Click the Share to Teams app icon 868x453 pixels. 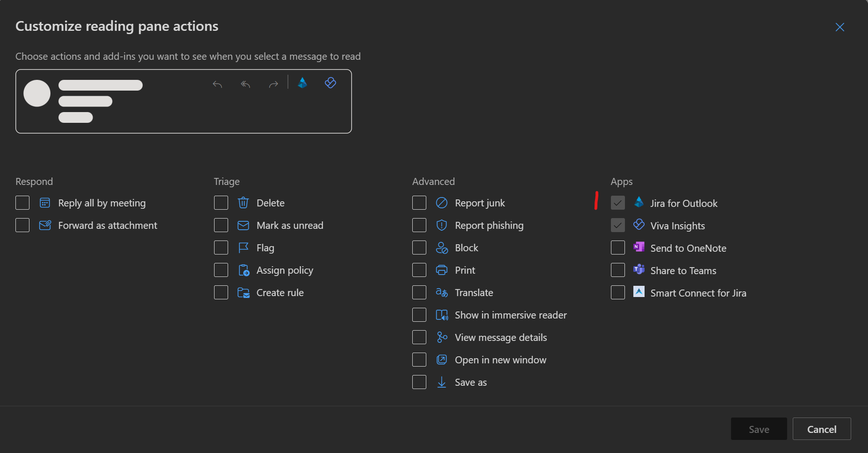(638, 269)
